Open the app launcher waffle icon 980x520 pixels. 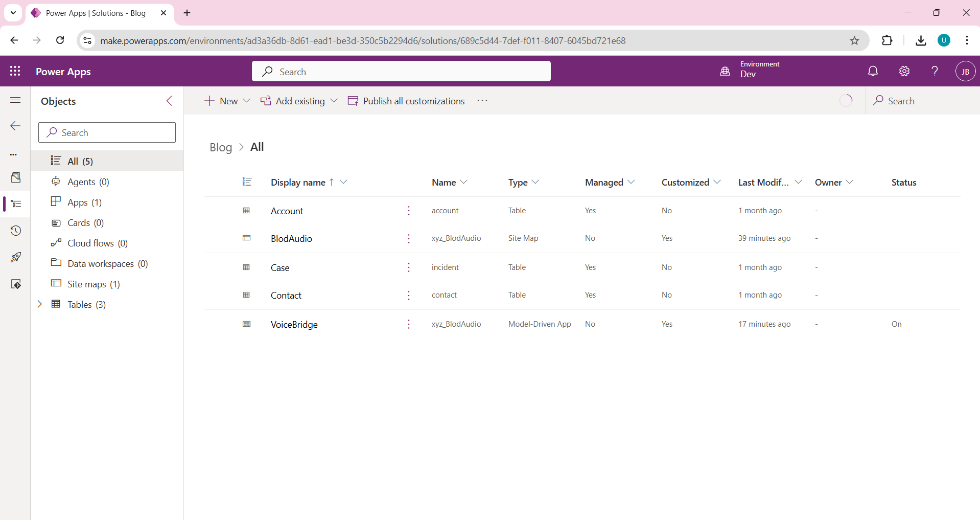pyautogui.click(x=15, y=72)
